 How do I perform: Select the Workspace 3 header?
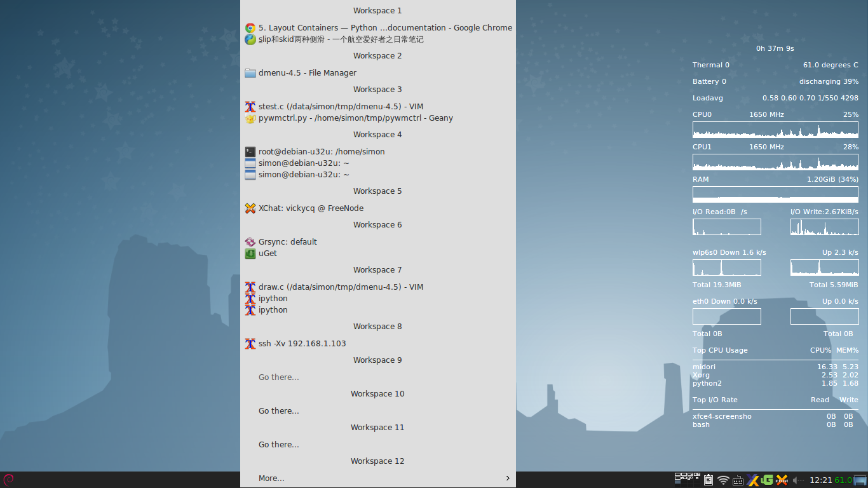pyautogui.click(x=377, y=90)
